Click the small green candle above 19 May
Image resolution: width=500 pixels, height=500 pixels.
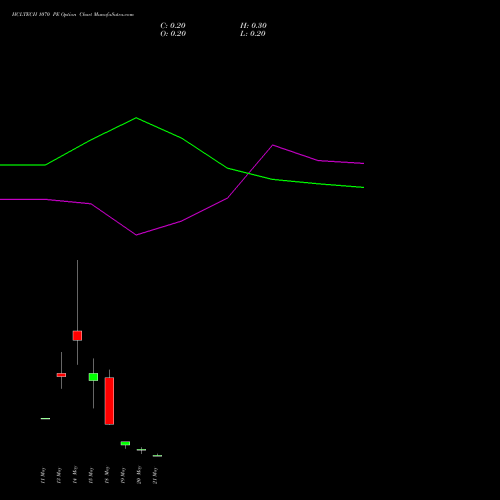tap(125, 443)
